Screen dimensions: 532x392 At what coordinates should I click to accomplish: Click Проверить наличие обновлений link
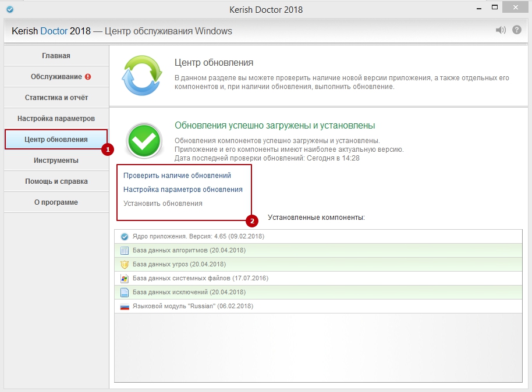(177, 176)
